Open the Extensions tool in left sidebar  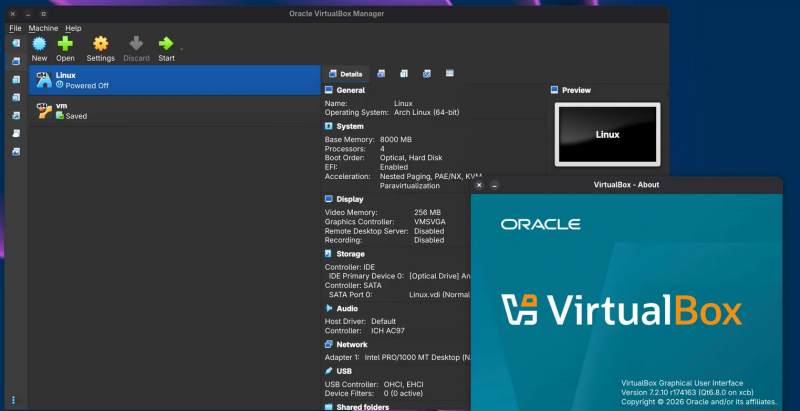16,80
